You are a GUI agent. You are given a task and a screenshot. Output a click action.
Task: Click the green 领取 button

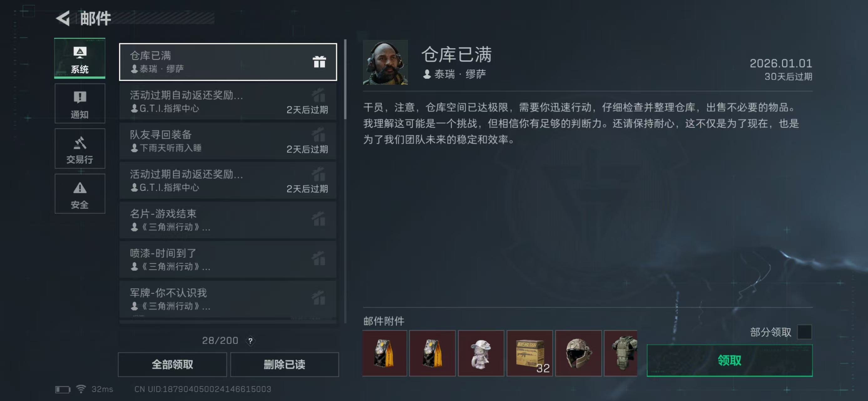[x=729, y=361]
